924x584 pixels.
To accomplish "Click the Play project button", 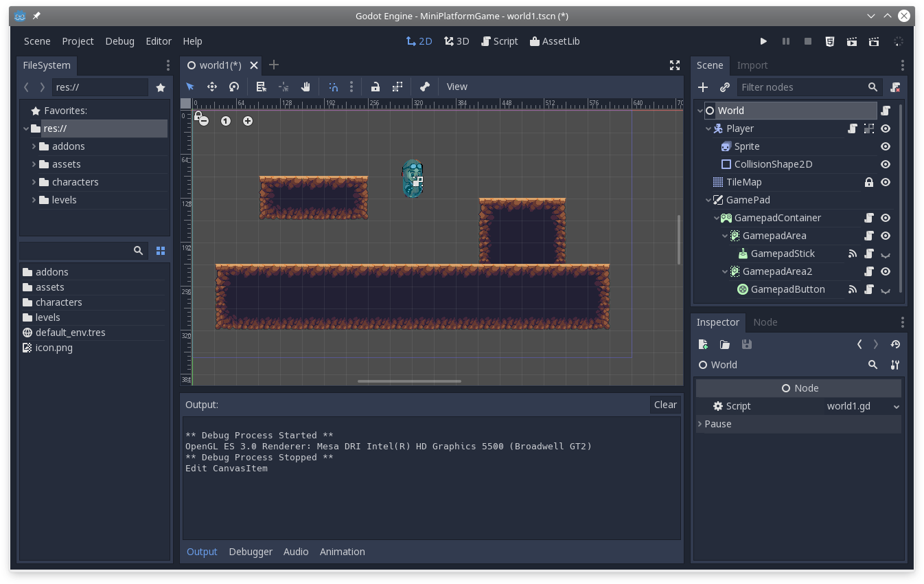I will [x=763, y=41].
